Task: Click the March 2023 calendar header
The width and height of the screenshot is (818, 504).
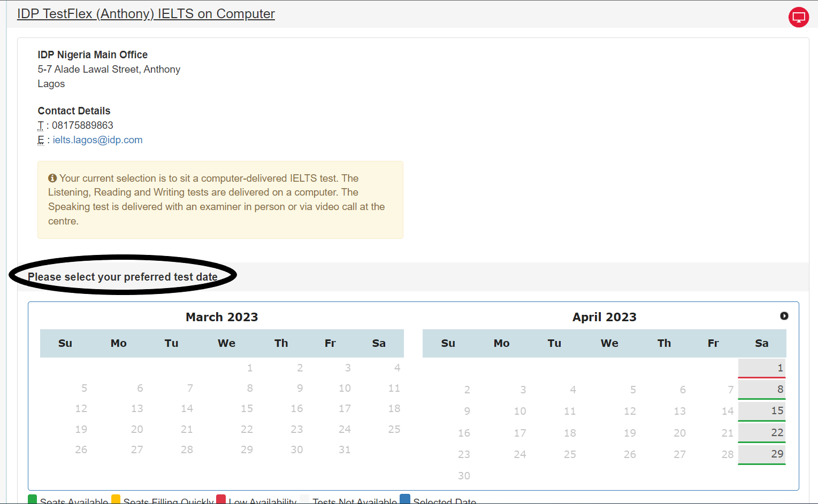Action: (x=221, y=316)
